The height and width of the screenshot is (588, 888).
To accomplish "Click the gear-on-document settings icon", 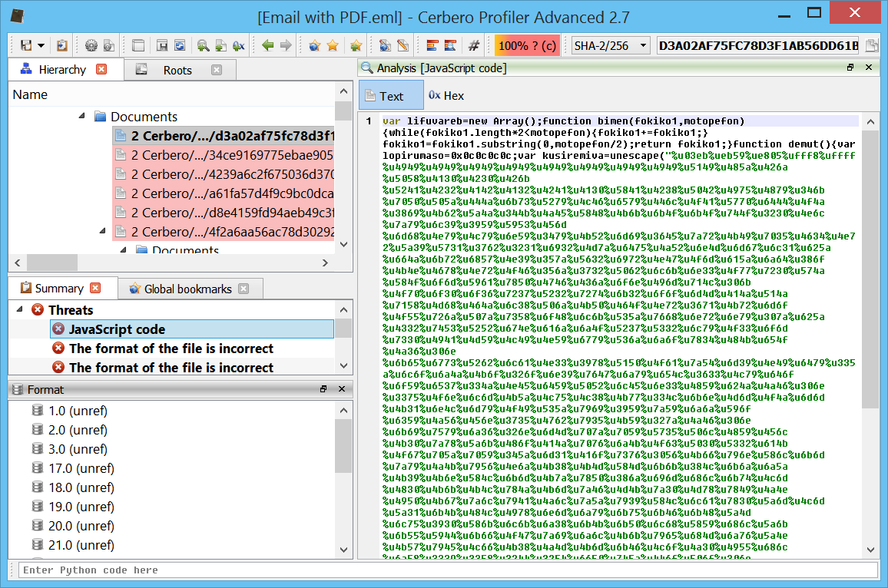I will point(109,45).
